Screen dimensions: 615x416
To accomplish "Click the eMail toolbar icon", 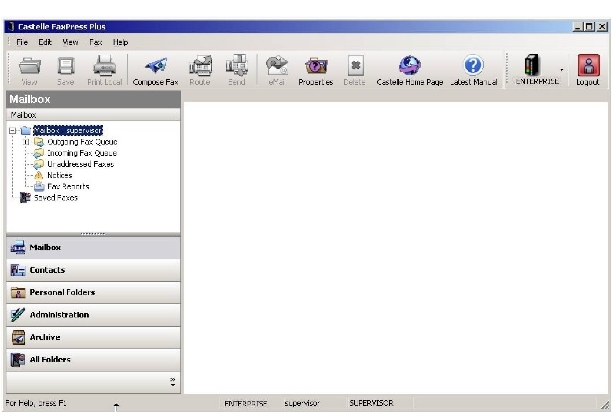I will point(277,65).
